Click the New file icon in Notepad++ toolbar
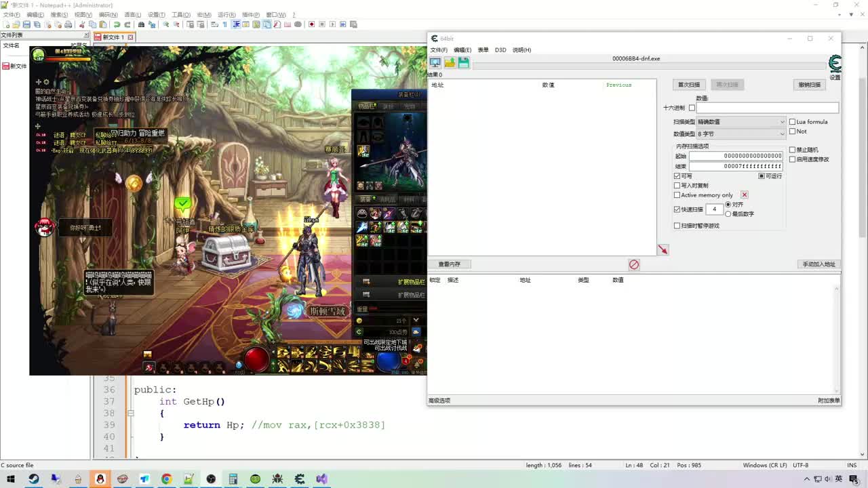This screenshot has width=868, height=488. coord(7,24)
